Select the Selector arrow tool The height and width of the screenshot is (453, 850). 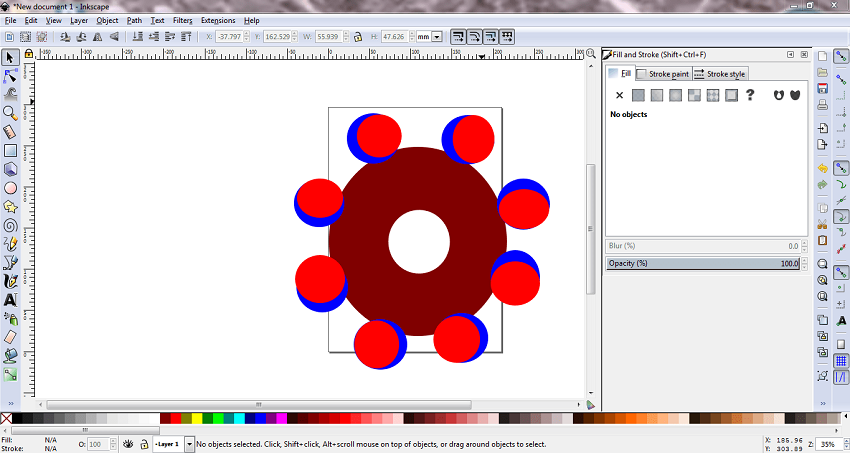10,57
